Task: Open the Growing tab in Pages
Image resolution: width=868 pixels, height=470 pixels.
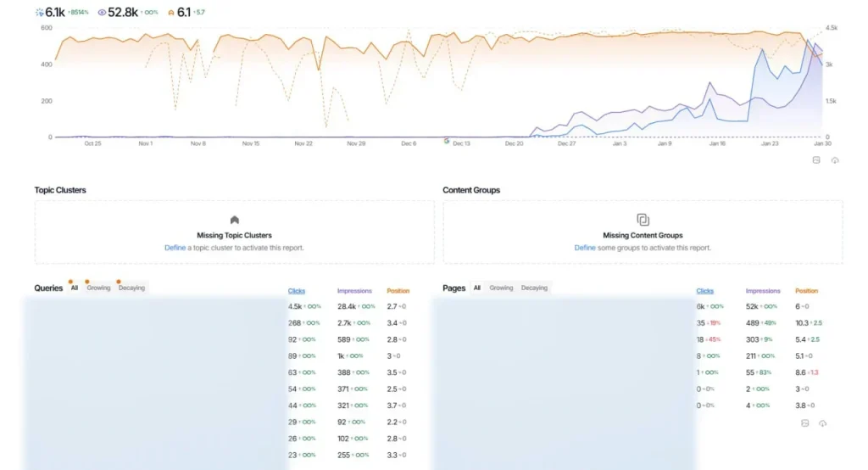Action: click(x=501, y=288)
